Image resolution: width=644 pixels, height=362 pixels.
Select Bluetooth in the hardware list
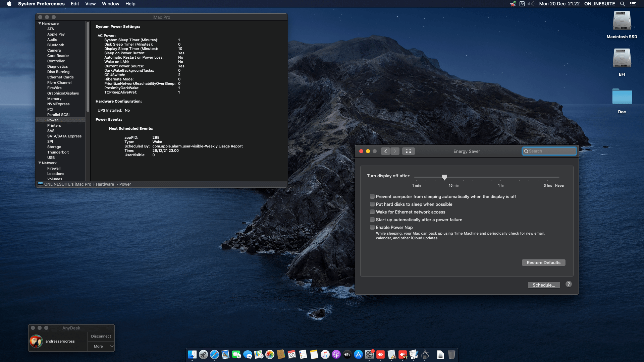(56, 45)
